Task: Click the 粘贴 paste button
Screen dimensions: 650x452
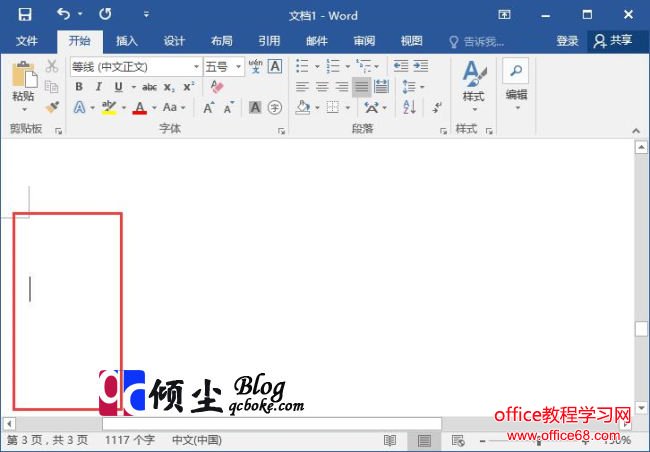Action: coord(24,81)
